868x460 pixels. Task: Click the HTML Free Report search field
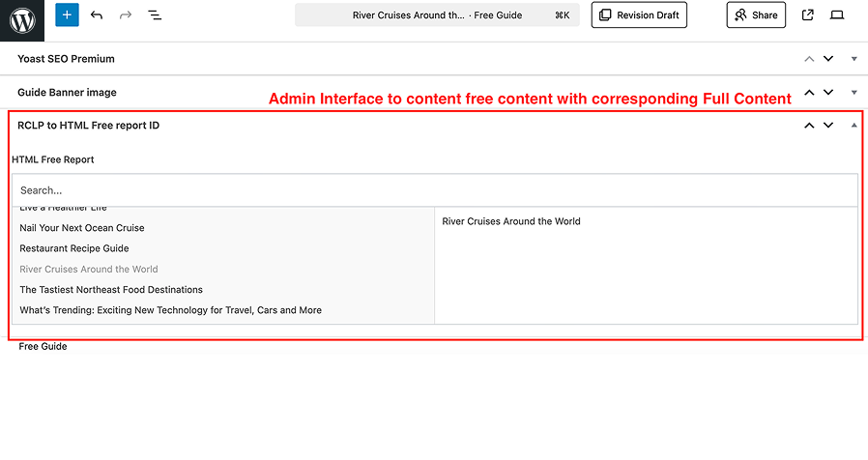435,190
